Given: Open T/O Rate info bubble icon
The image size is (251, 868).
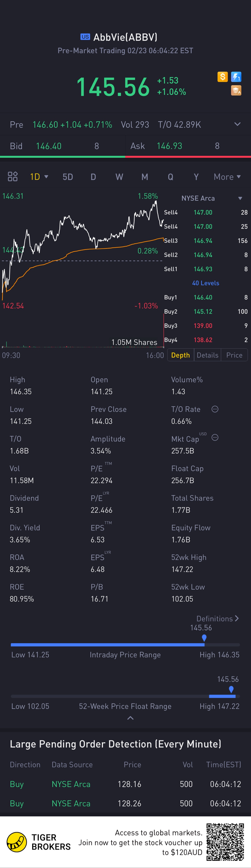Looking at the screenshot, I should [215, 409].
